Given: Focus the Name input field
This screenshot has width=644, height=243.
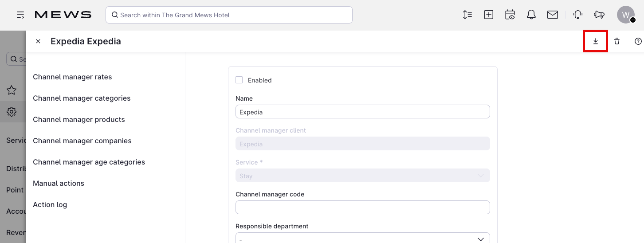Looking at the screenshot, I should click(x=363, y=112).
